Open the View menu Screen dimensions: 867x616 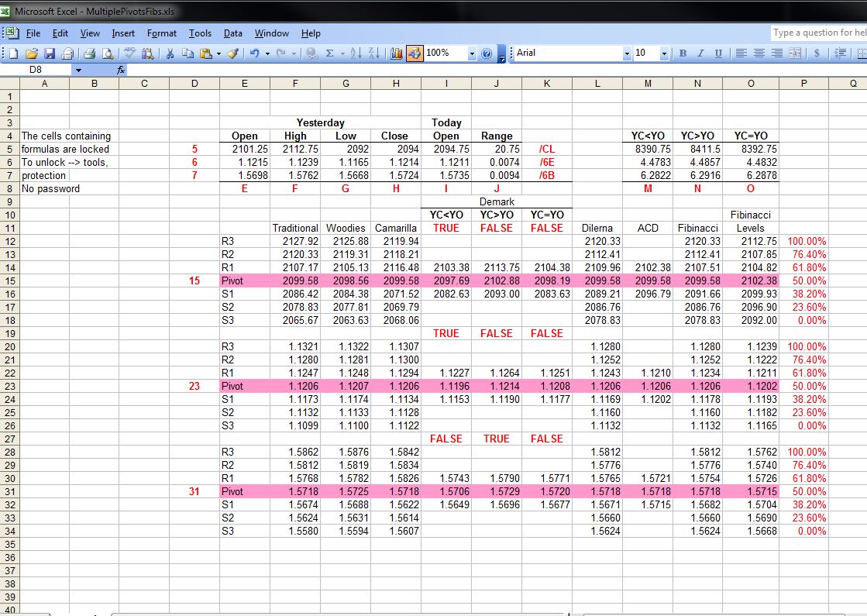point(90,33)
